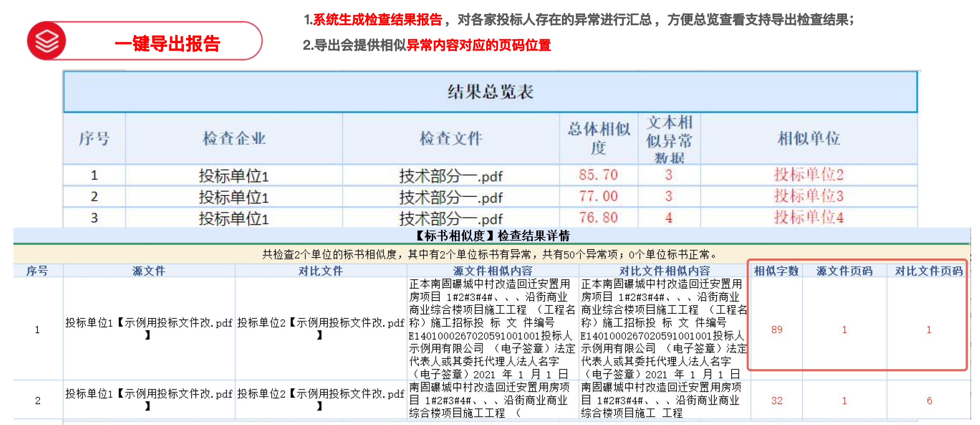Screen dimensions: 980x425
Task: Select similar character count 89
Action: pyautogui.click(x=777, y=329)
